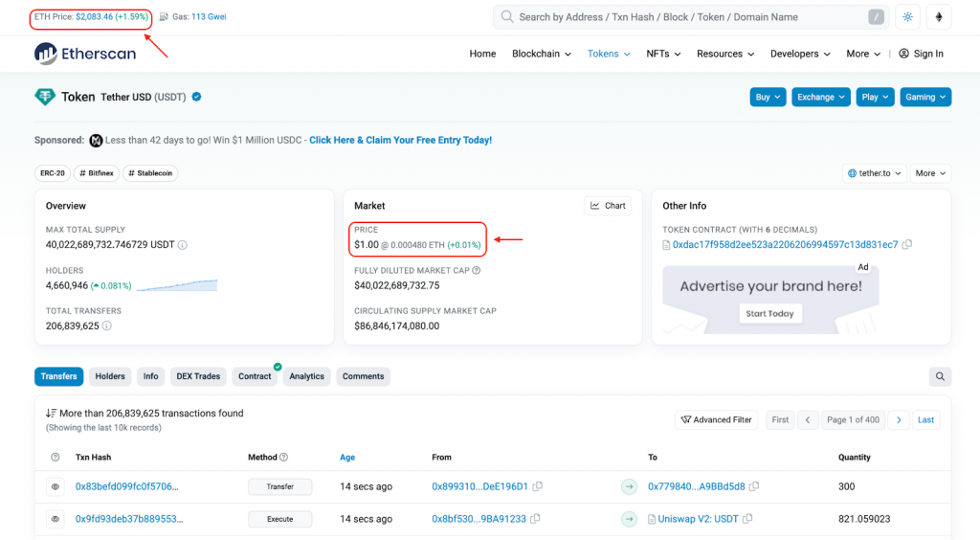Screen dimensions: 980x540
Task: Click the gas pump icon next to Gas
Action: [x=163, y=17]
